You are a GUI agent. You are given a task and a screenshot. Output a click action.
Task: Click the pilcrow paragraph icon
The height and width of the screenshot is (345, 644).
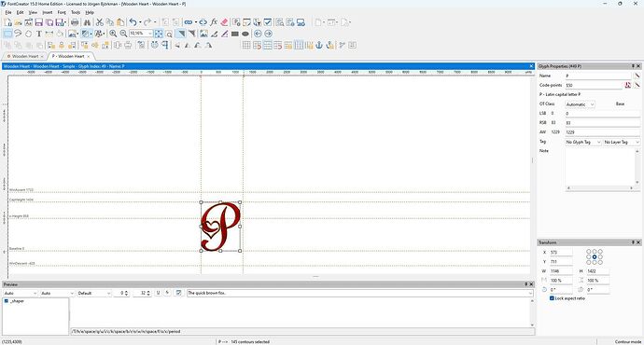coord(165,45)
